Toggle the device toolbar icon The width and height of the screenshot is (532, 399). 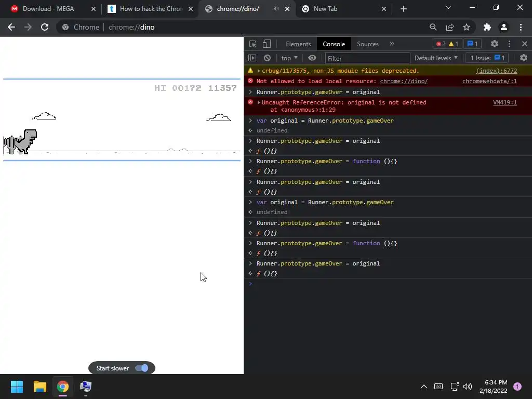coord(267,44)
